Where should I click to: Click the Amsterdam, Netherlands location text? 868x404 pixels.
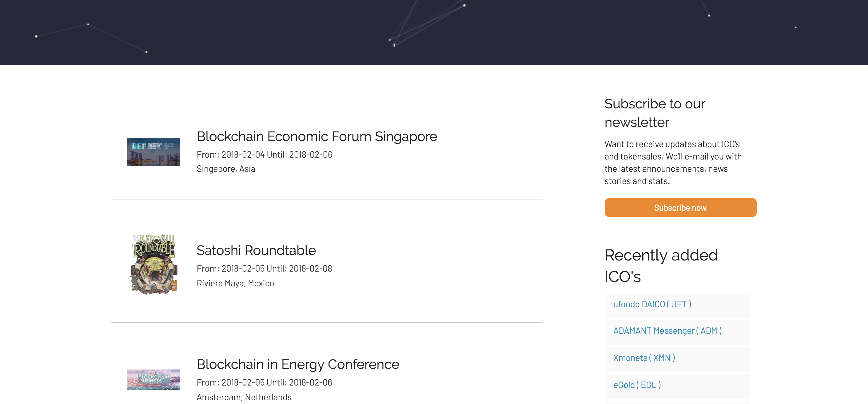(x=244, y=397)
